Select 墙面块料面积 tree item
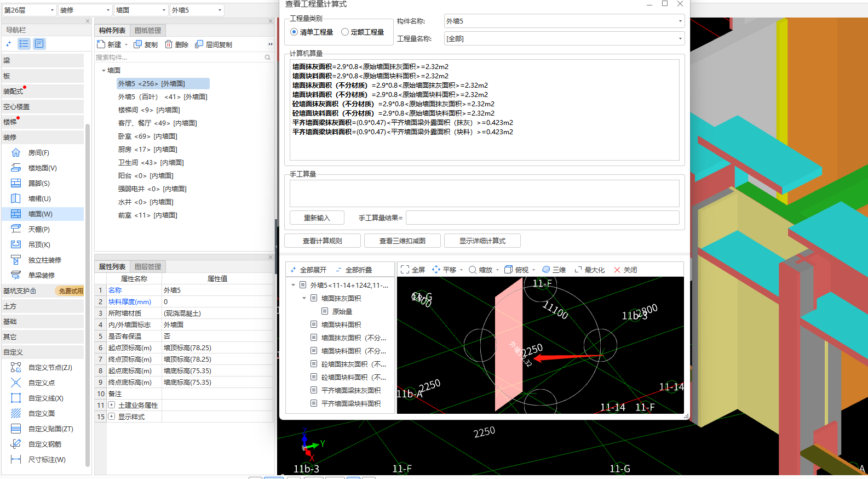868x479 pixels. 341,324
